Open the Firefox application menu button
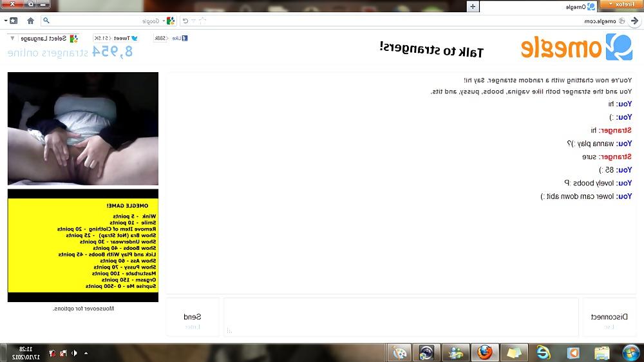 [621, 5]
